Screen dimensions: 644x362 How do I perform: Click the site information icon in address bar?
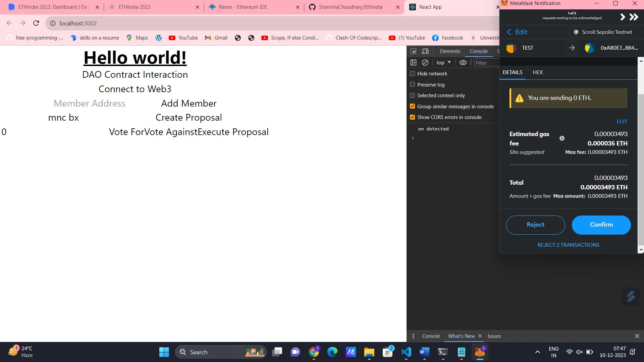(53, 23)
